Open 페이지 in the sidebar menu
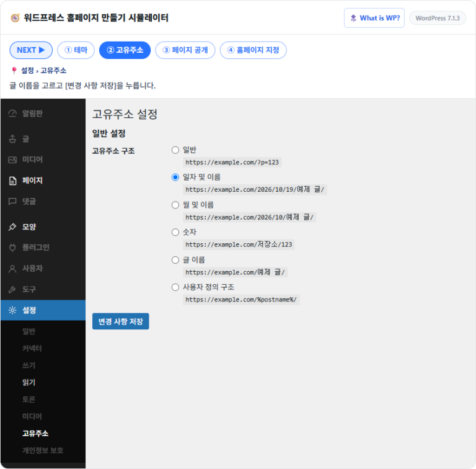Viewport: 476px width, 469px height. (x=43, y=181)
